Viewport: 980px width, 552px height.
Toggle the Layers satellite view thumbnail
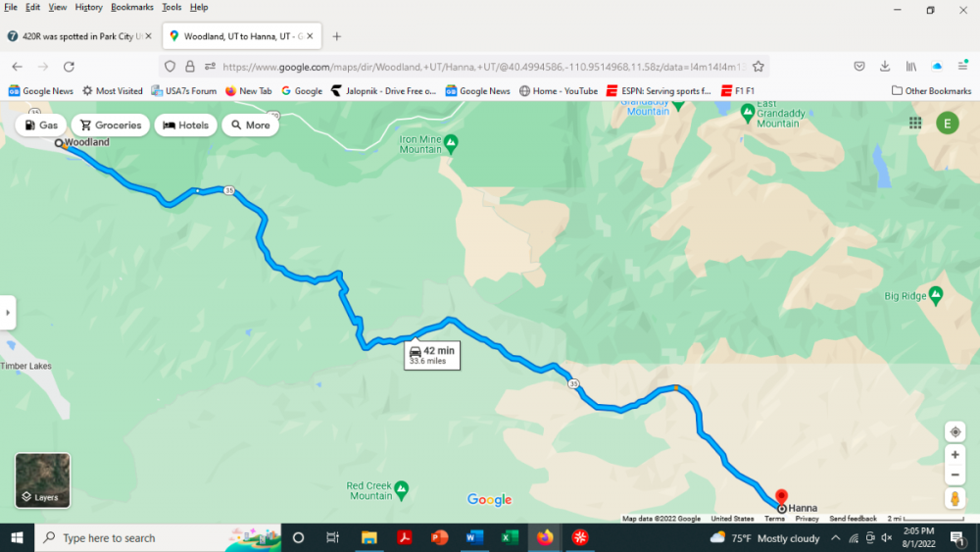point(42,480)
